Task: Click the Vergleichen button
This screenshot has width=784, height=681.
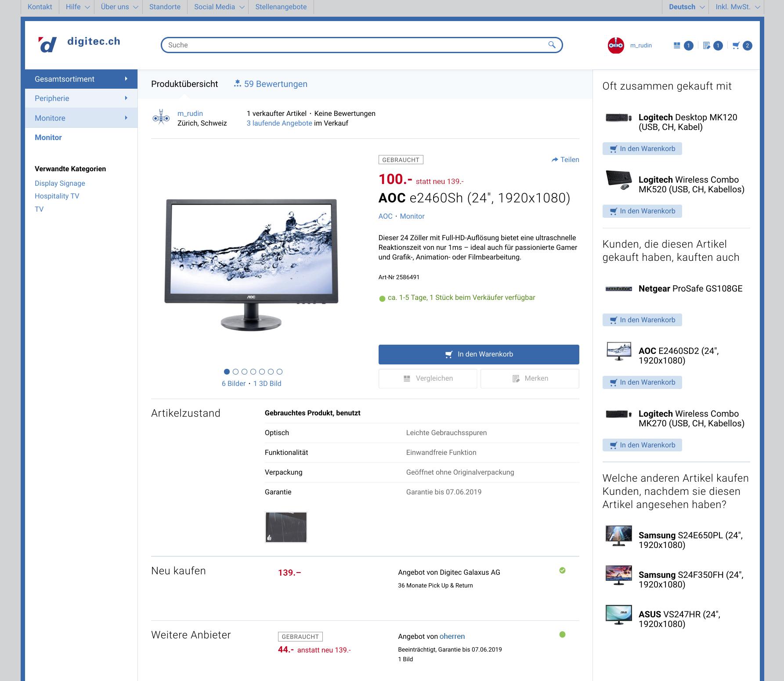Action: pos(428,378)
